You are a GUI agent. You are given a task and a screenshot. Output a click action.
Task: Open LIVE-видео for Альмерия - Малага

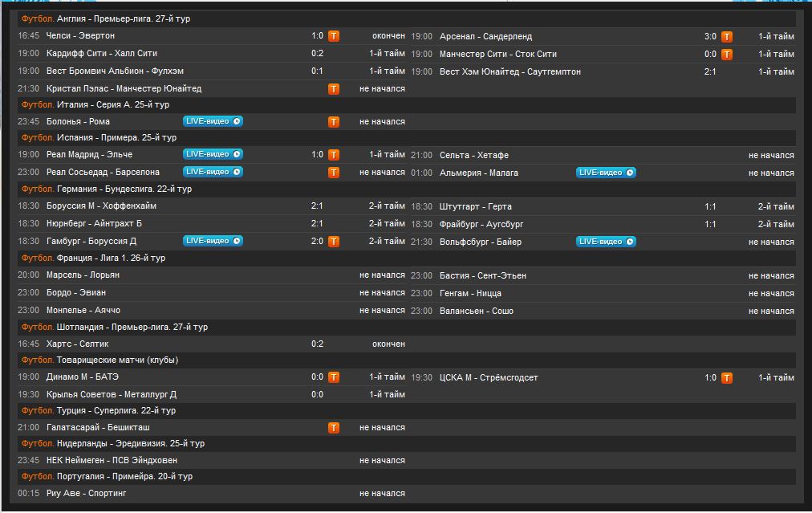[606, 173]
